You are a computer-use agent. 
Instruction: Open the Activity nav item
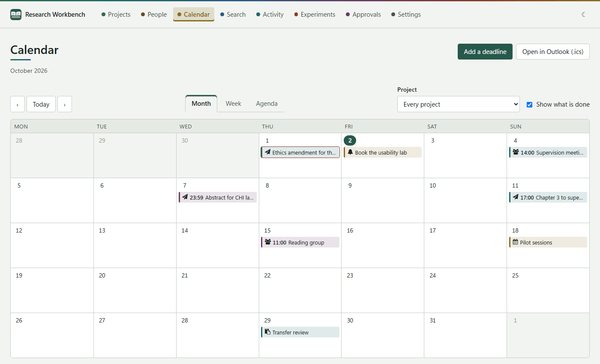pyautogui.click(x=270, y=15)
